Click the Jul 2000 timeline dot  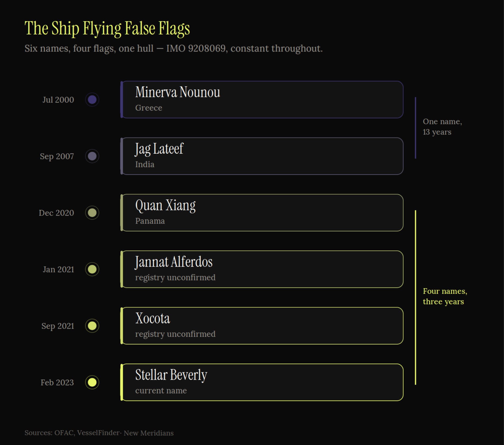click(92, 100)
